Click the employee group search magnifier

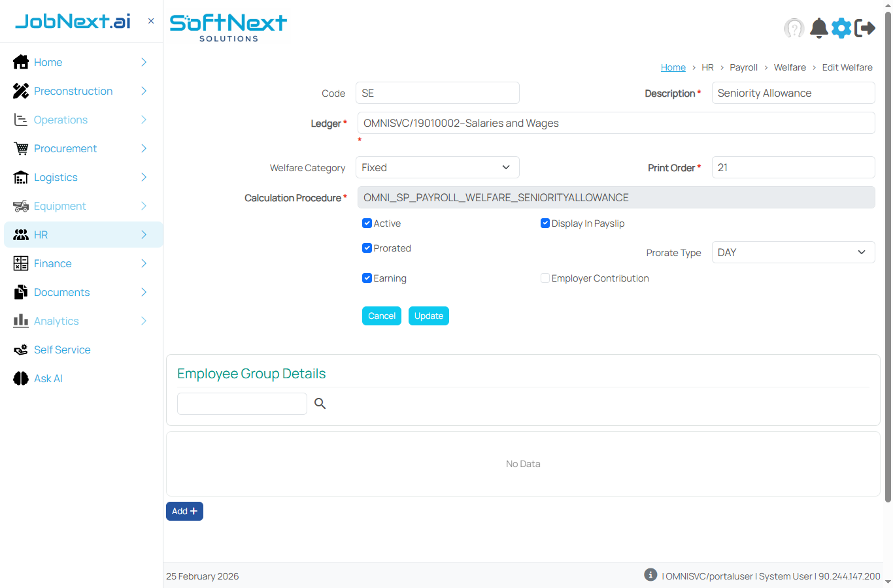pos(320,403)
